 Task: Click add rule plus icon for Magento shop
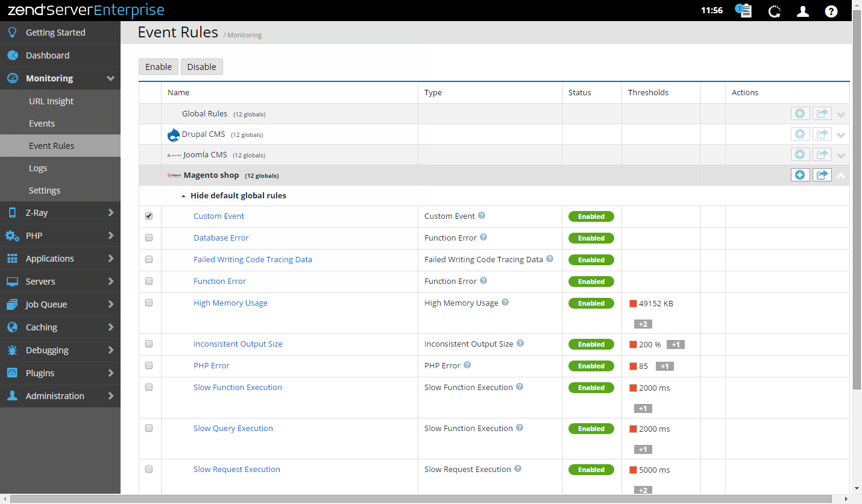[x=800, y=175]
